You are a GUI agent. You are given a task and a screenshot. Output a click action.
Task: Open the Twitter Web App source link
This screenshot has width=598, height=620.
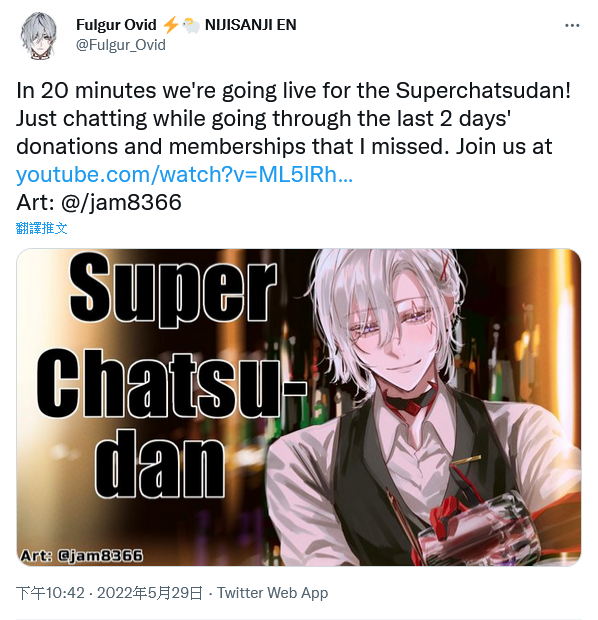tap(273, 593)
